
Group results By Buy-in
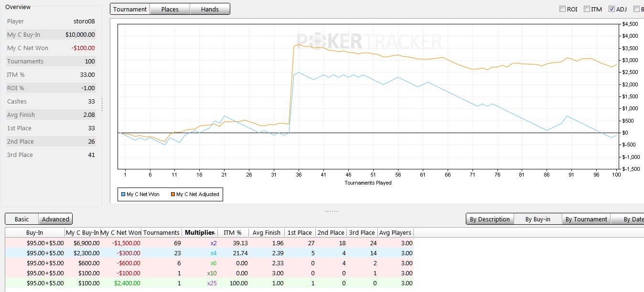(537, 219)
